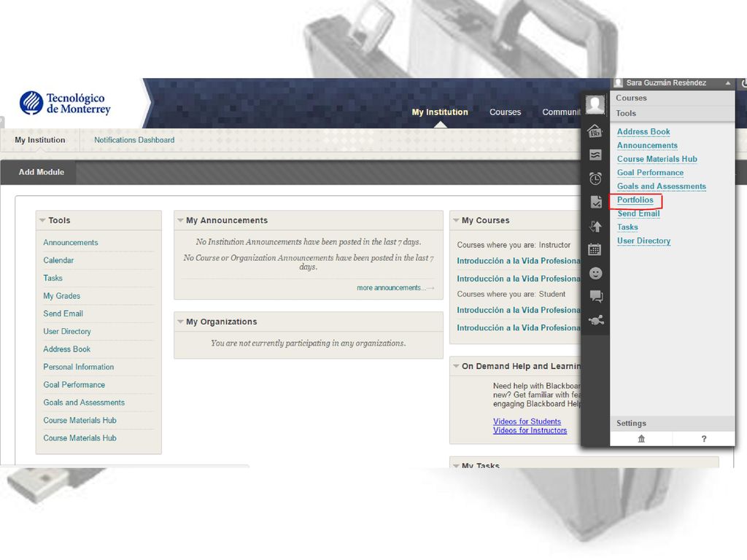Collapse the My Organizations module
This screenshot has height=560, width=747.
[181, 322]
